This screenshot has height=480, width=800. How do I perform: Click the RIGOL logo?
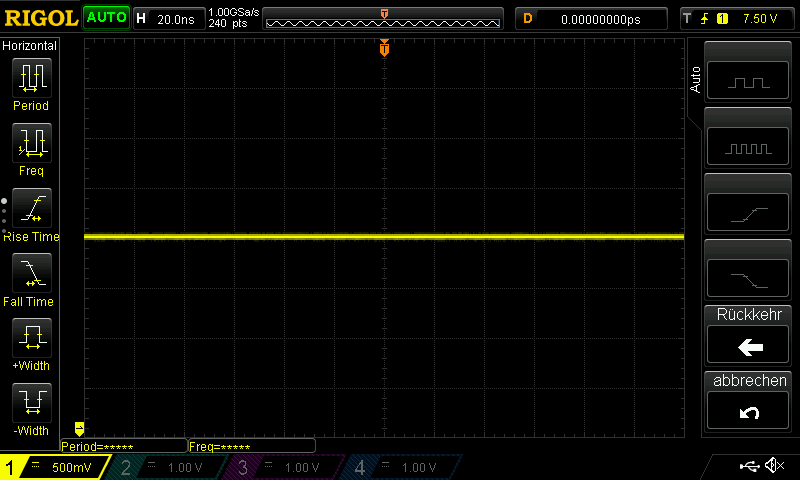[41, 18]
